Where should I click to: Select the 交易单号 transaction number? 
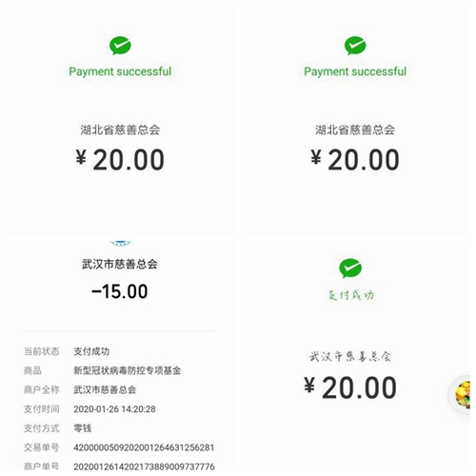144,447
